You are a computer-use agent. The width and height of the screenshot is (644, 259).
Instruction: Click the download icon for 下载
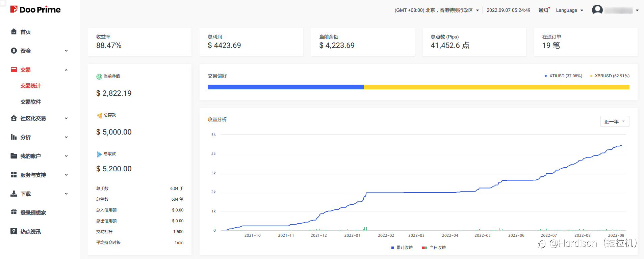coord(14,194)
